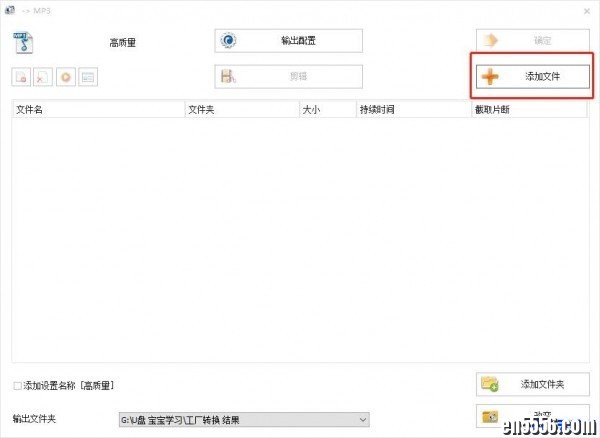Click the clear list icon in small toolbar

coord(43,76)
